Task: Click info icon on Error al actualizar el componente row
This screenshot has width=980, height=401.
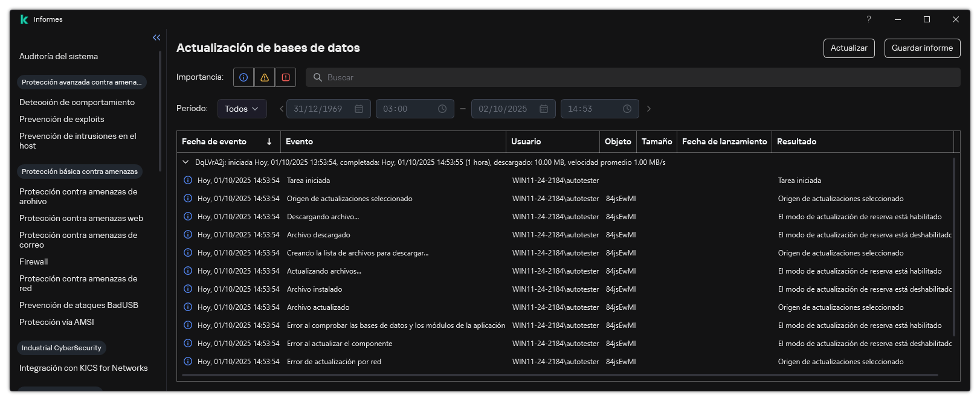Action: pyautogui.click(x=188, y=344)
